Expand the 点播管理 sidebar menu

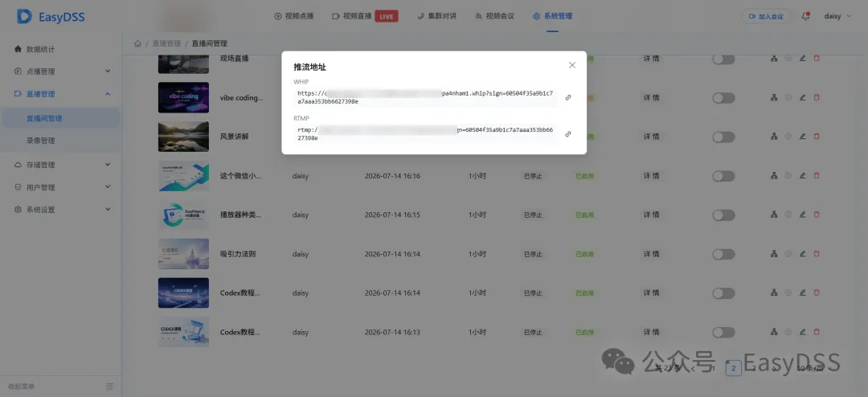(61, 72)
